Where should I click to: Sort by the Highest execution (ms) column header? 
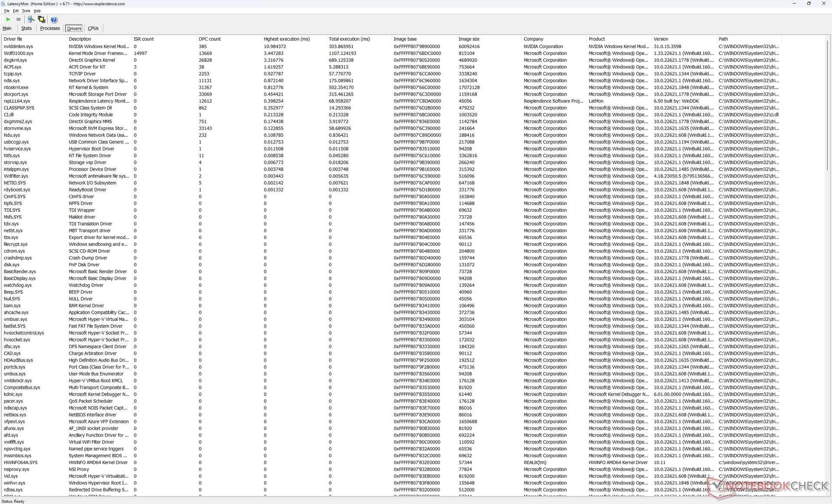pyautogui.click(x=286, y=39)
